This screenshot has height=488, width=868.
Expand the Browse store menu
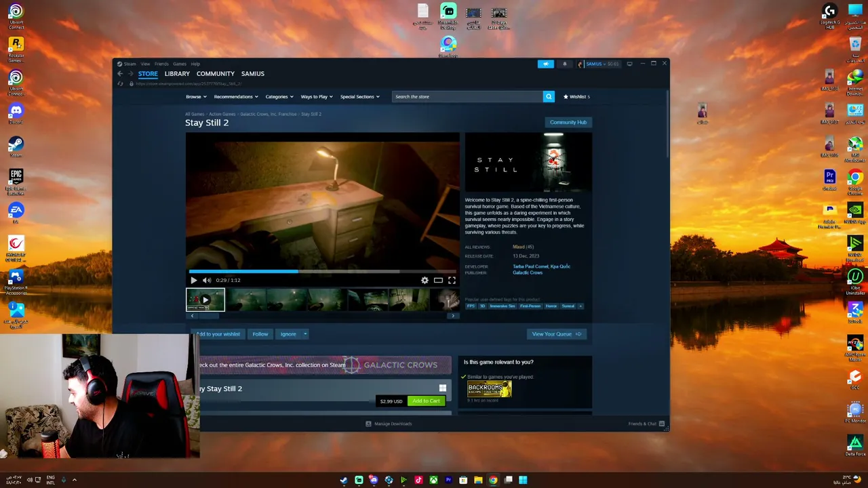196,96
